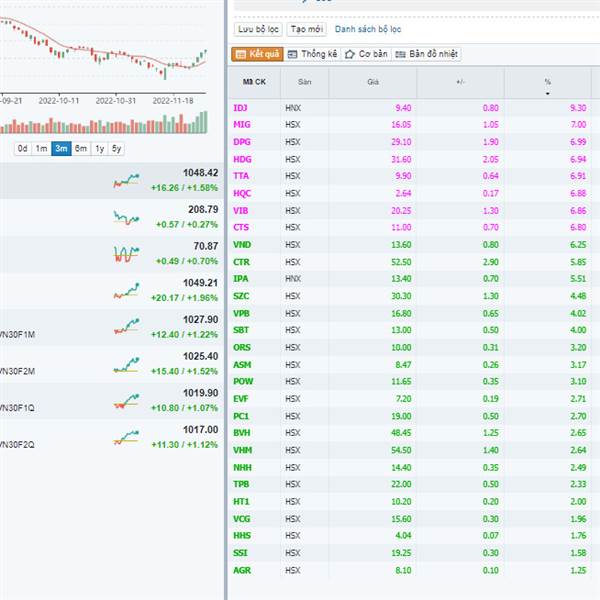Click the 9.30 percent value for IDJ
Viewport: 600px width, 600px height.
578,108
